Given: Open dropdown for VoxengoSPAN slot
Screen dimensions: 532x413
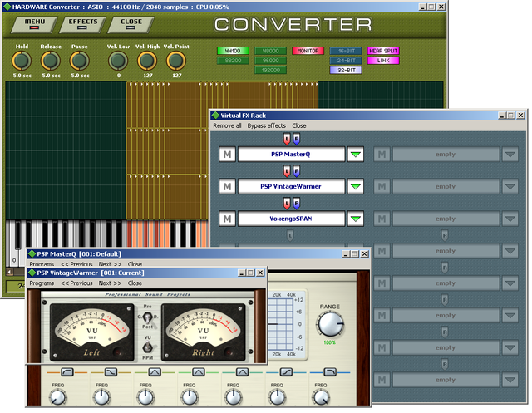Looking at the screenshot, I should click(356, 219).
